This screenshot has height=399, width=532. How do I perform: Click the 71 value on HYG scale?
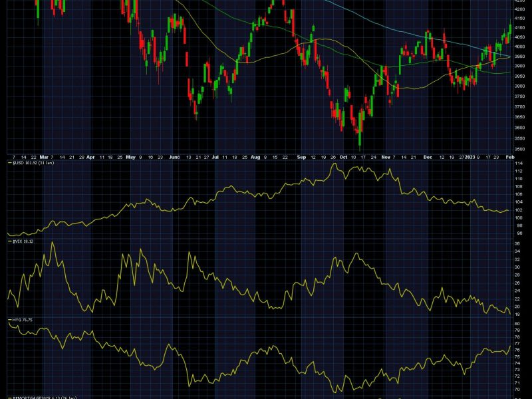(x=517, y=383)
